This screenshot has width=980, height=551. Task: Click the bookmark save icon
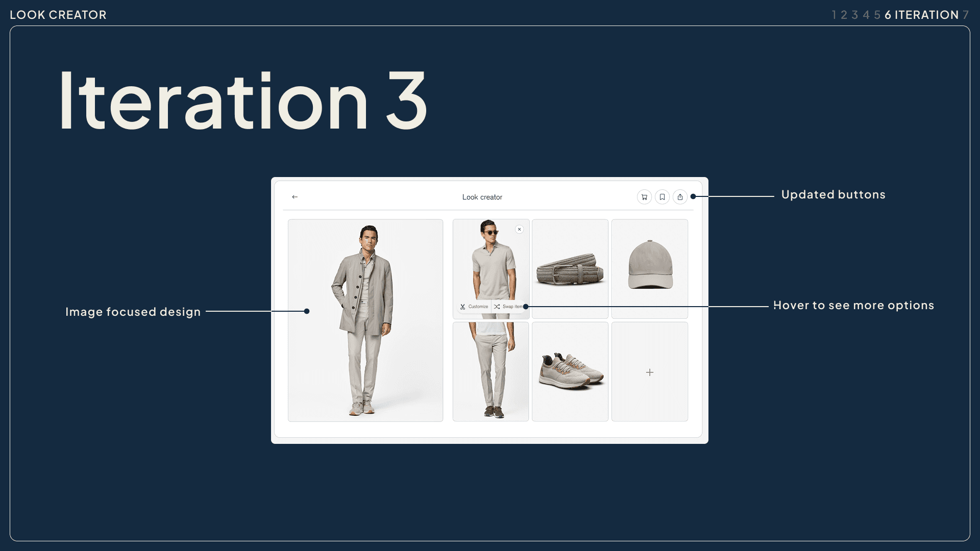click(x=662, y=197)
